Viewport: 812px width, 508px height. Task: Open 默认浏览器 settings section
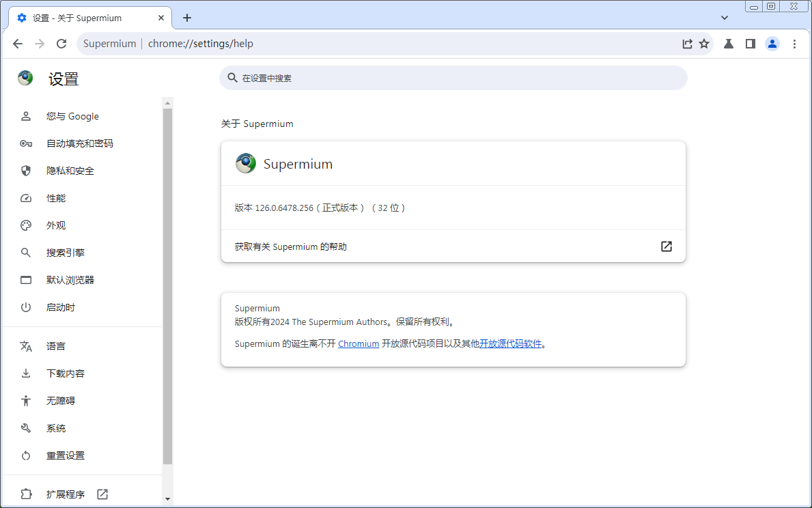(x=83, y=280)
